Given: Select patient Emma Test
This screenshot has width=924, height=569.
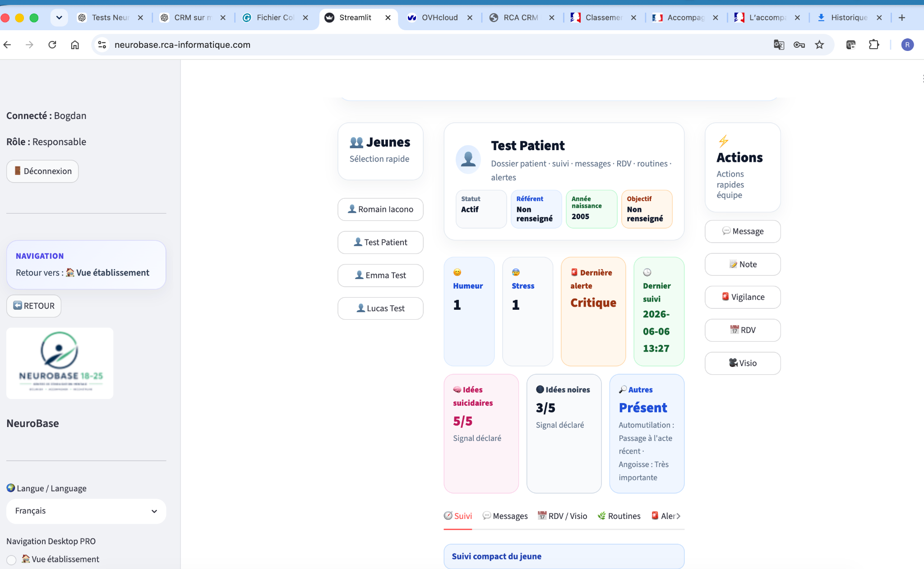Looking at the screenshot, I should coord(380,275).
